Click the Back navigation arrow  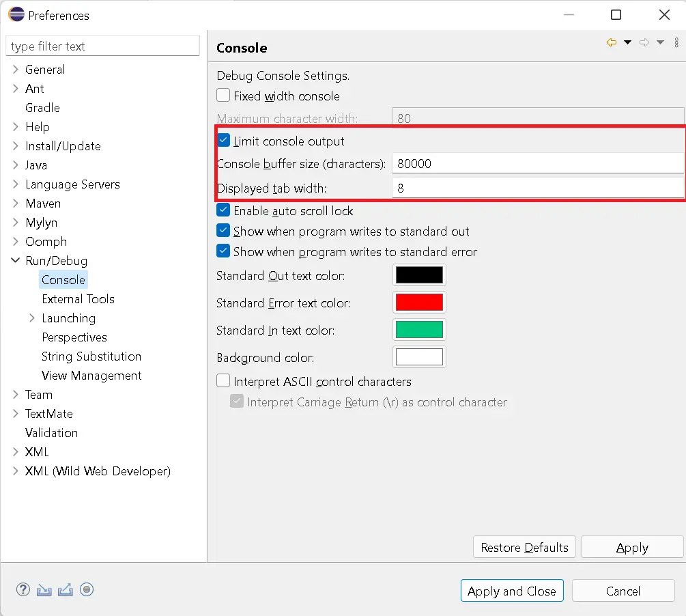612,42
